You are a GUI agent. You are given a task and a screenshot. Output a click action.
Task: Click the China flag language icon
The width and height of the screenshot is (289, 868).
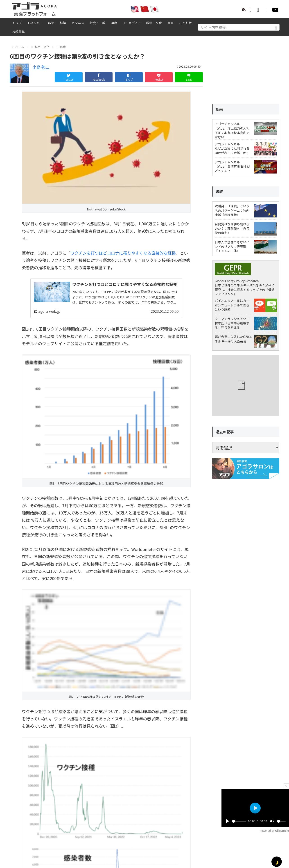pyautogui.click(x=145, y=9)
